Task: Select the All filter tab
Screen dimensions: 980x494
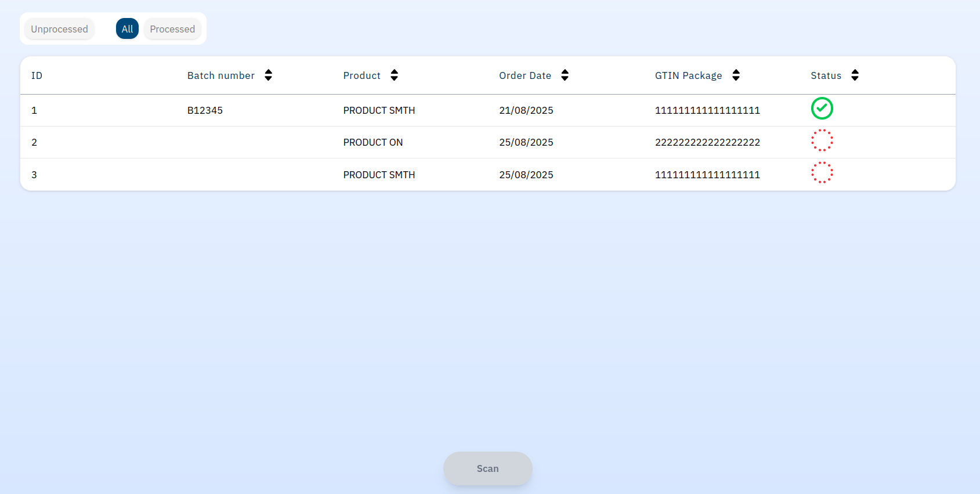Action: (x=127, y=29)
